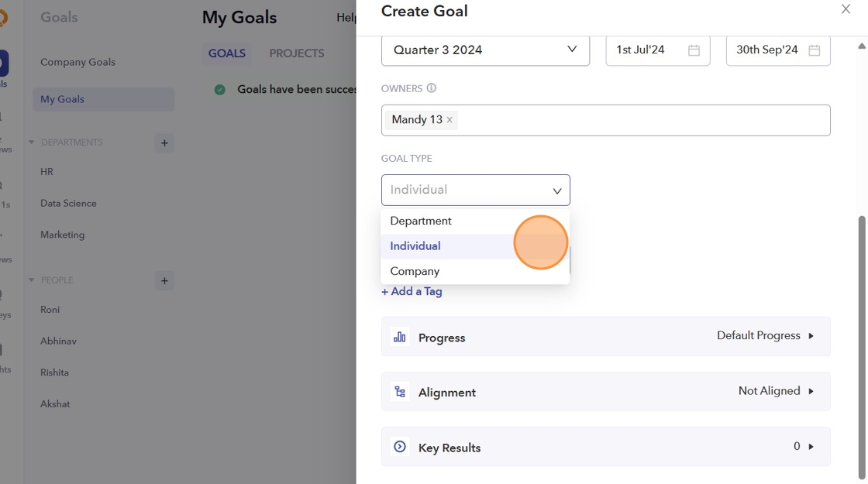Click the Owners info icon
Image resolution: width=868 pixels, height=484 pixels.
(432, 88)
